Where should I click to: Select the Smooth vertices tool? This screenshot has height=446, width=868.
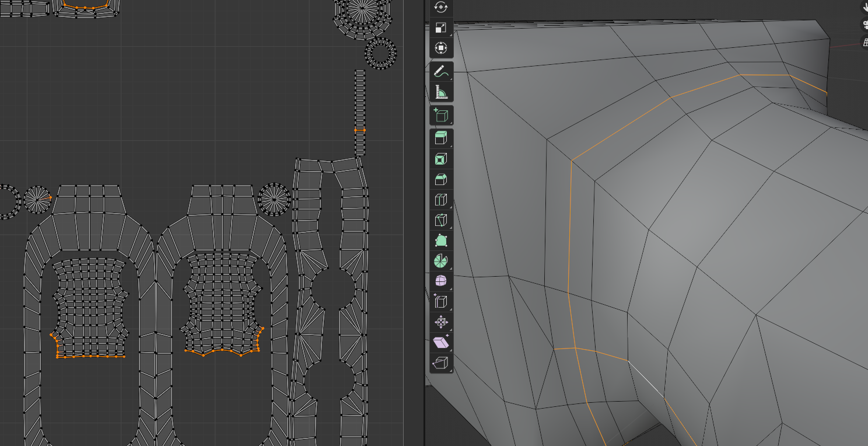tap(442, 281)
